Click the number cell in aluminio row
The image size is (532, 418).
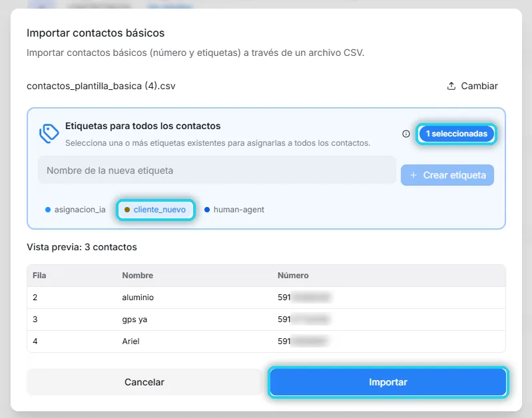[x=304, y=298]
